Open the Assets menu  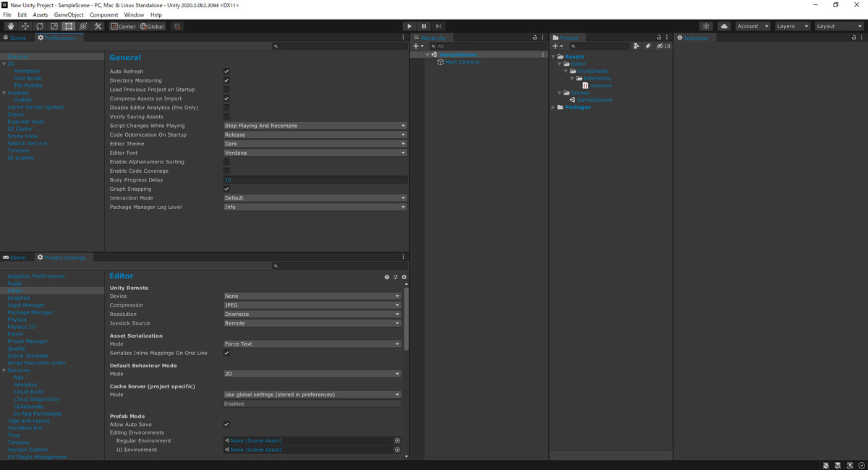(x=41, y=14)
